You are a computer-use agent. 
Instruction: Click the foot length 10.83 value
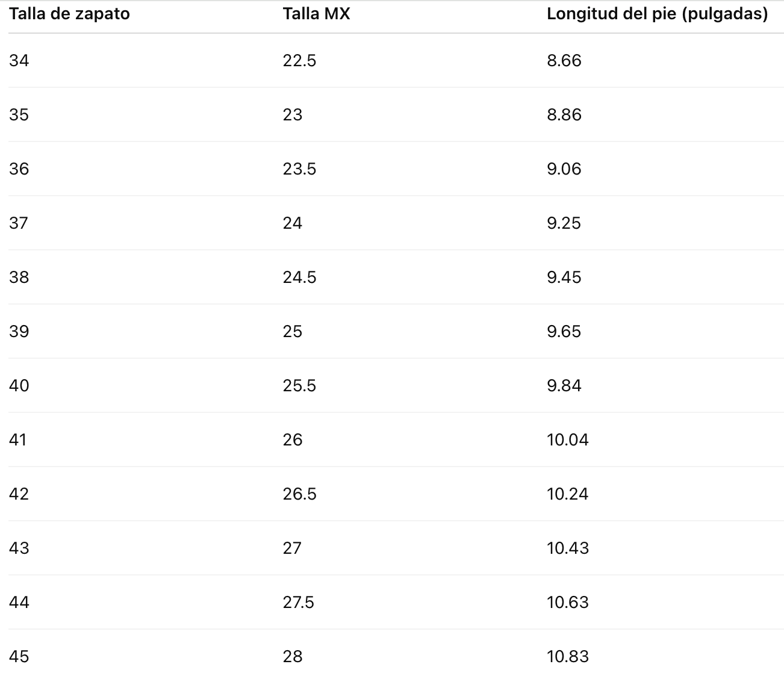568,656
